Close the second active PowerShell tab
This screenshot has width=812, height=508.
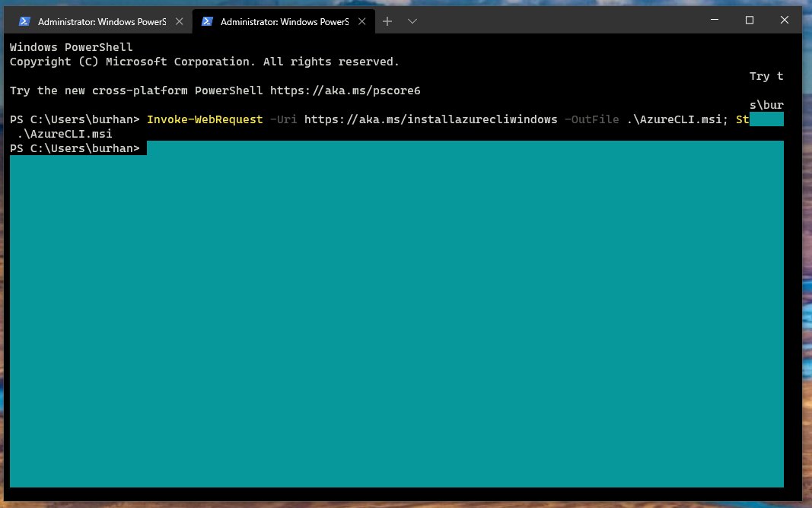click(x=362, y=21)
